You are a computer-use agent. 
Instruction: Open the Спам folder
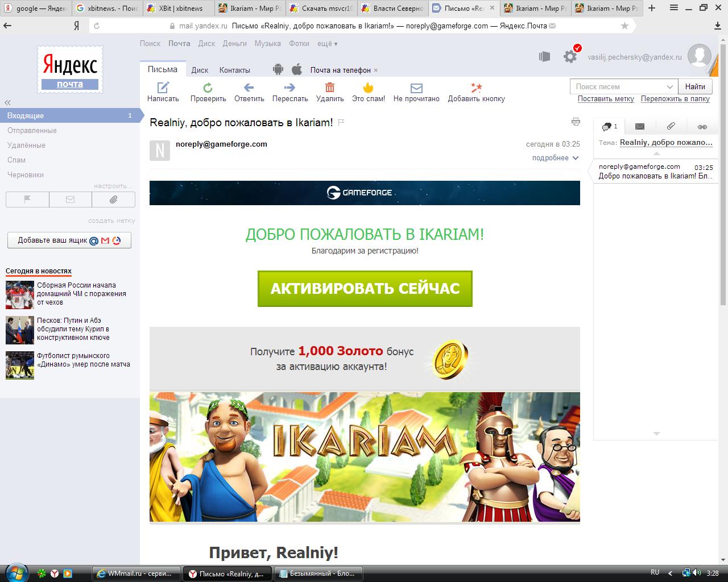16,160
